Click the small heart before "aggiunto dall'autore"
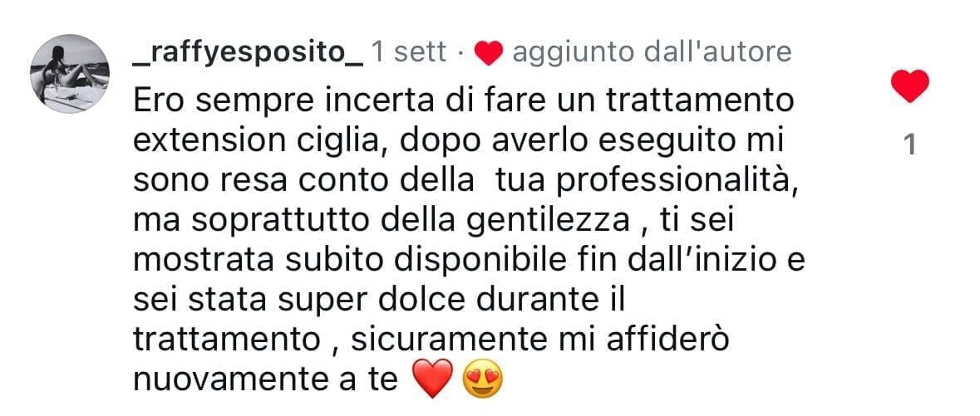This screenshot has height=416, width=980. [488, 54]
